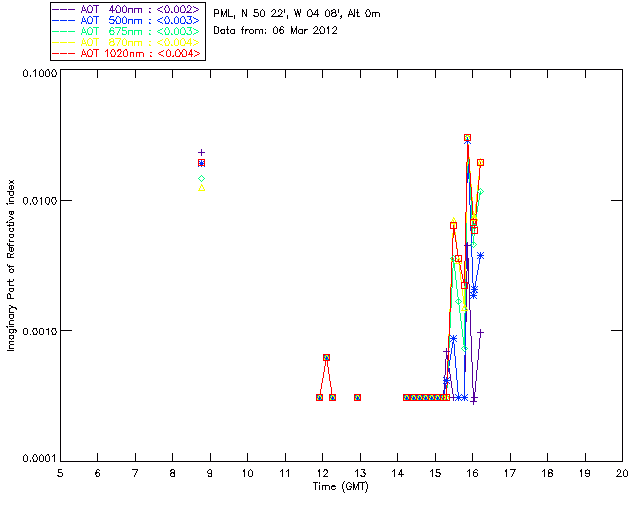The width and height of the screenshot is (640, 512).
Task: Click the 'PML, N 50 22', W 04 08', Alt 0m' header
Action: (x=297, y=13)
